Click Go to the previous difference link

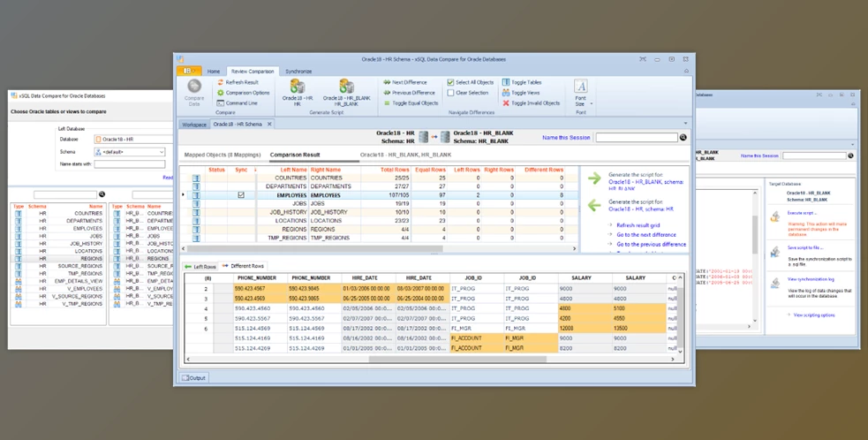click(651, 245)
